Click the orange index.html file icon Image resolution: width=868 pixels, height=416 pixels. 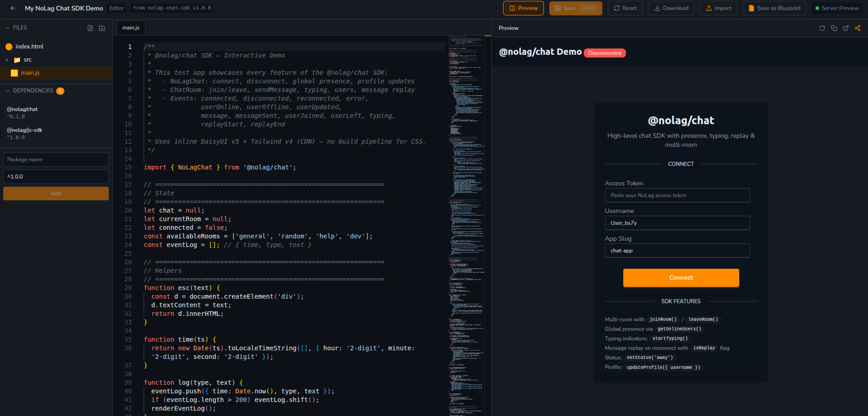point(9,47)
